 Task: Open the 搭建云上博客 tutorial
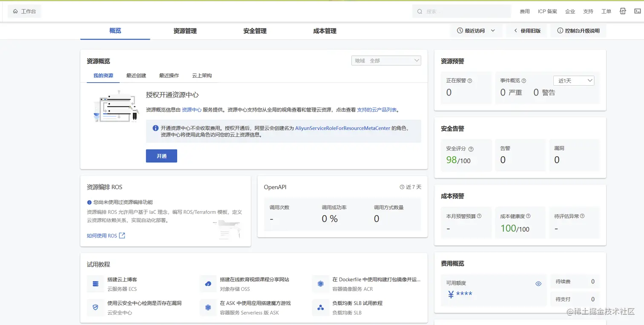pos(122,279)
